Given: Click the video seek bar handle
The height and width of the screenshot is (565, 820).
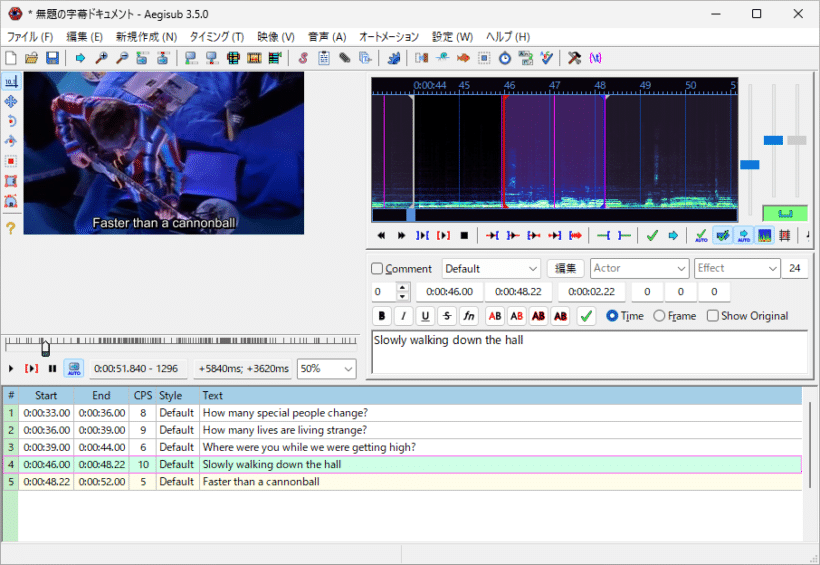Looking at the screenshot, I should pos(45,348).
